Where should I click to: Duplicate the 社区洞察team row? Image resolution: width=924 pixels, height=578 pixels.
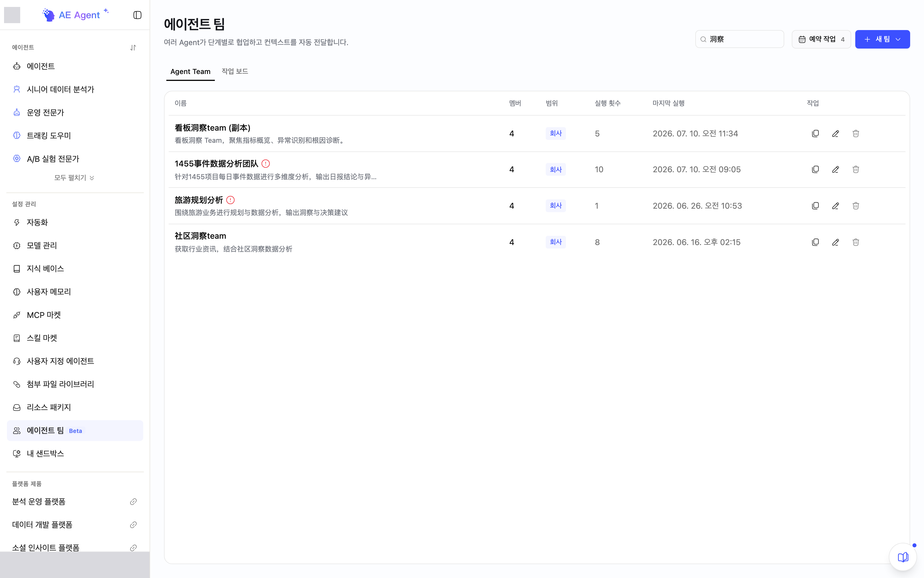coord(815,242)
